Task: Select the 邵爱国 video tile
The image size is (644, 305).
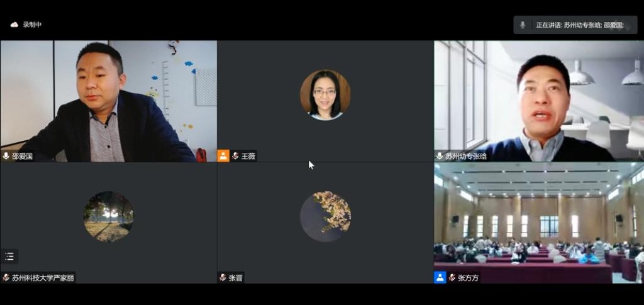Action: coord(108,101)
